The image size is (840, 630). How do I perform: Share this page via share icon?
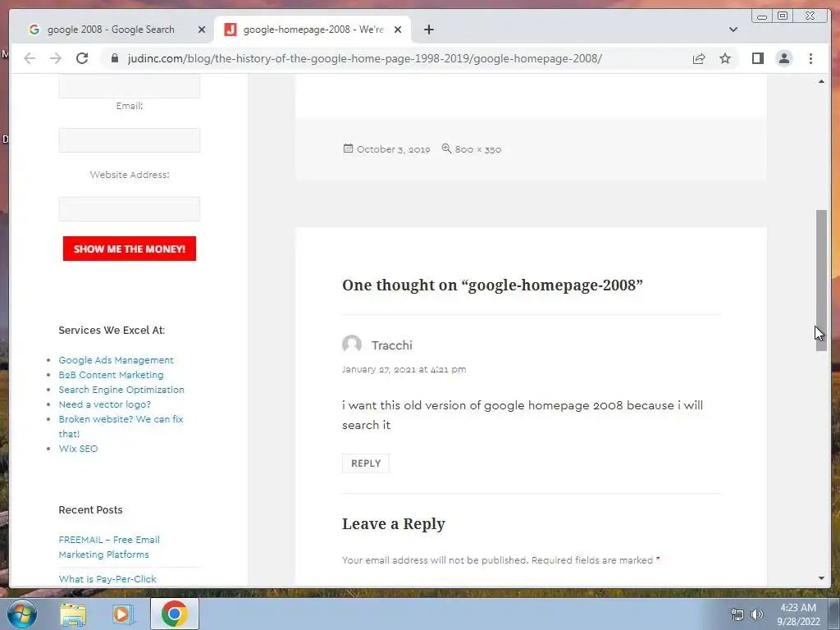[699, 58]
